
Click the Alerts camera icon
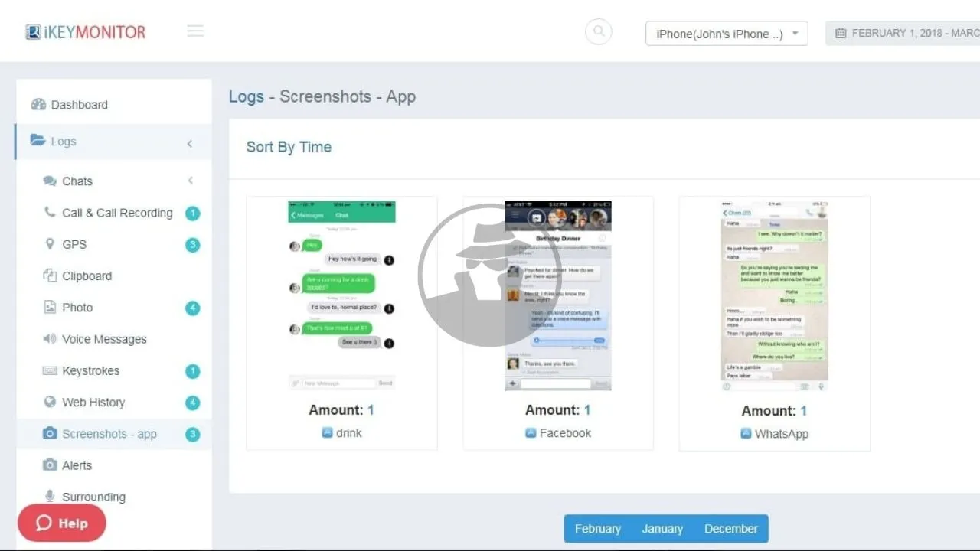tap(50, 465)
